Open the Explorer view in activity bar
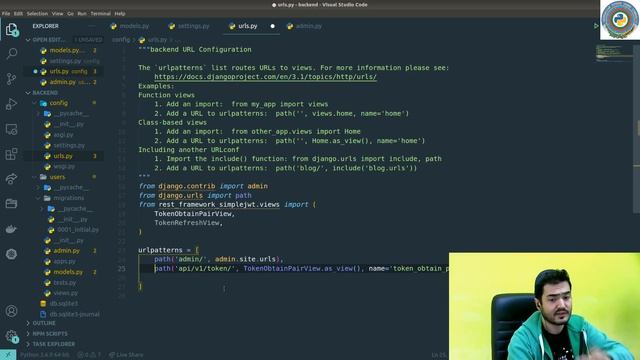 click(x=11, y=29)
